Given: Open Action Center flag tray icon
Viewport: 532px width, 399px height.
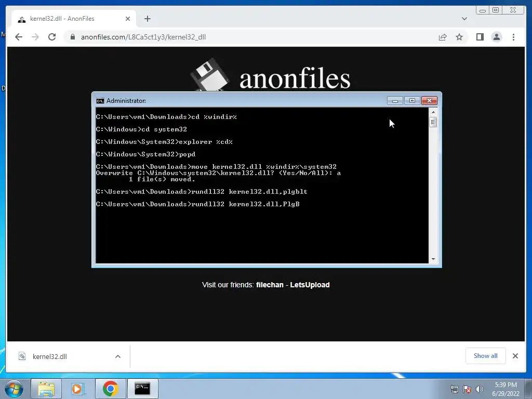Looking at the screenshot, I should [467, 389].
